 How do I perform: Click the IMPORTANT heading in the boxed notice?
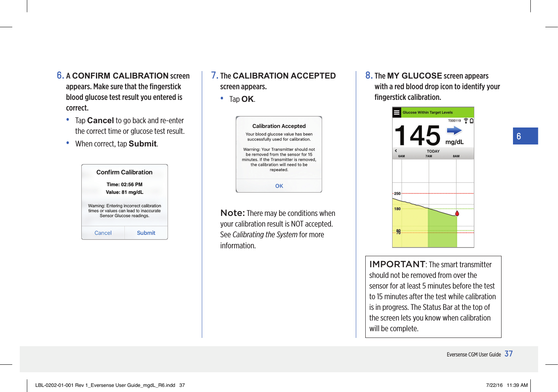coord(397,264)
